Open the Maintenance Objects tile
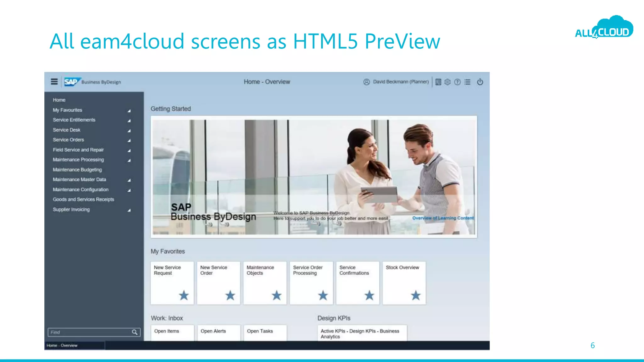The height and width of the screenshot is (362, 644). point(265,283)
